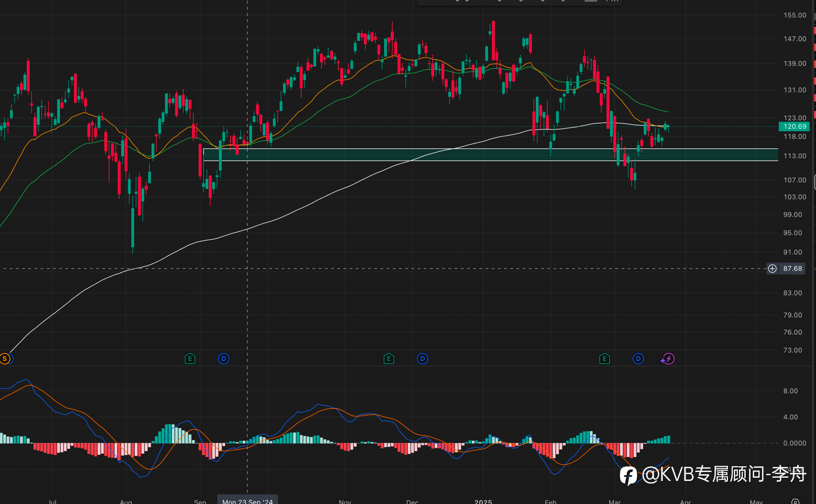Show the dividend D marker in early December
Image resolution: width=816 pixels, height=504 pixels.
(423, 359)
